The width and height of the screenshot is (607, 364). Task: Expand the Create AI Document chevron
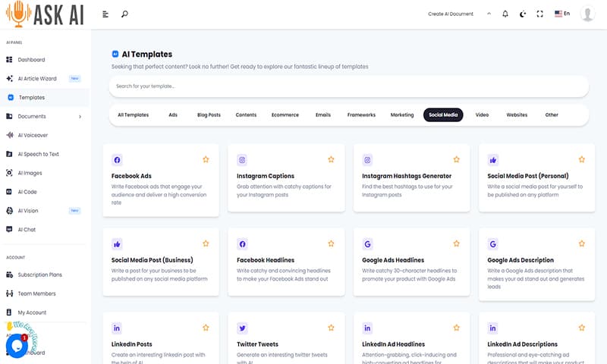pyautogui.click(x=489, y=14)
